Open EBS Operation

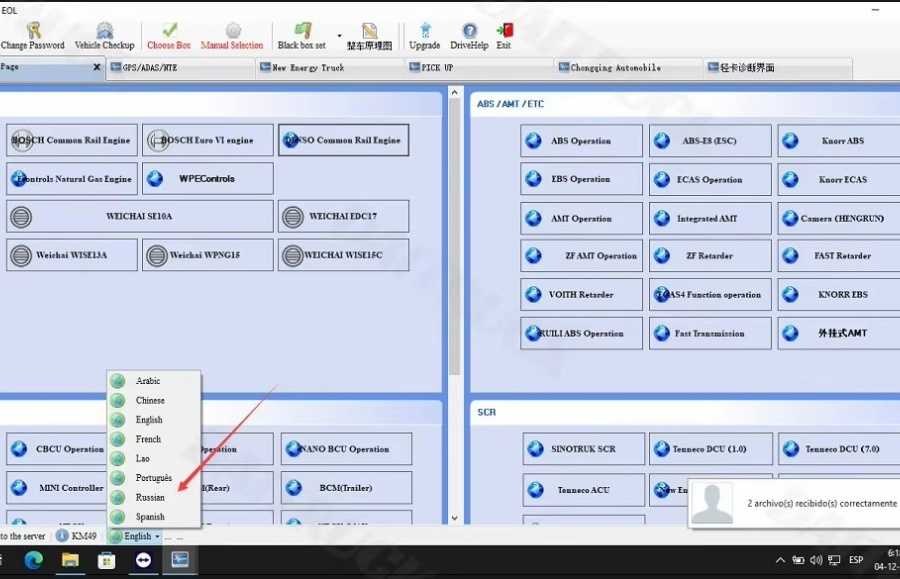point(581,179)
